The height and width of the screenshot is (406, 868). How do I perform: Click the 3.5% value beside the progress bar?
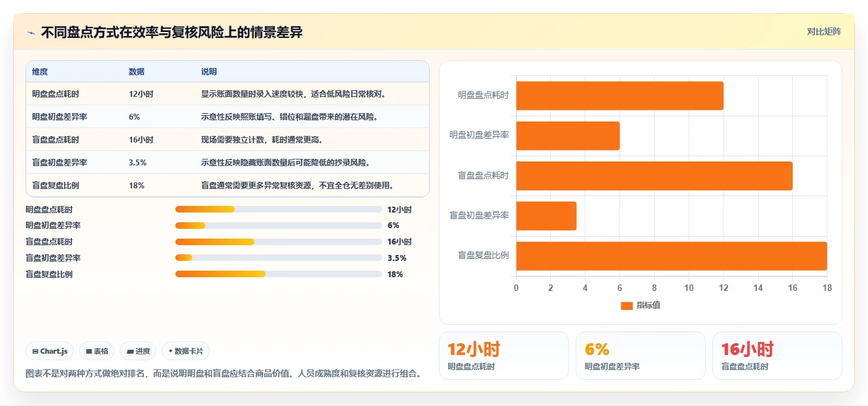click(397, 258)
